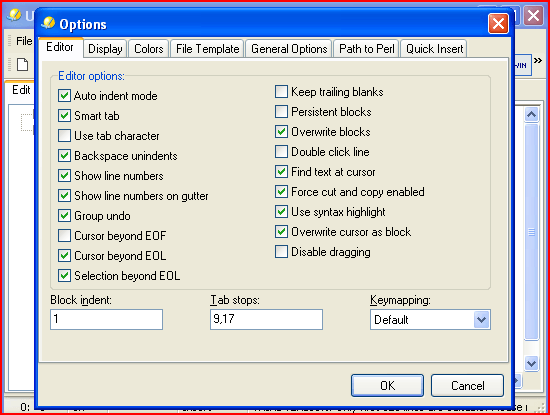Viewport: 550px width, 415px height.
Task: Uncheck Selection beyond EOL
Action: pyautogui.click(x=64, y=276)
